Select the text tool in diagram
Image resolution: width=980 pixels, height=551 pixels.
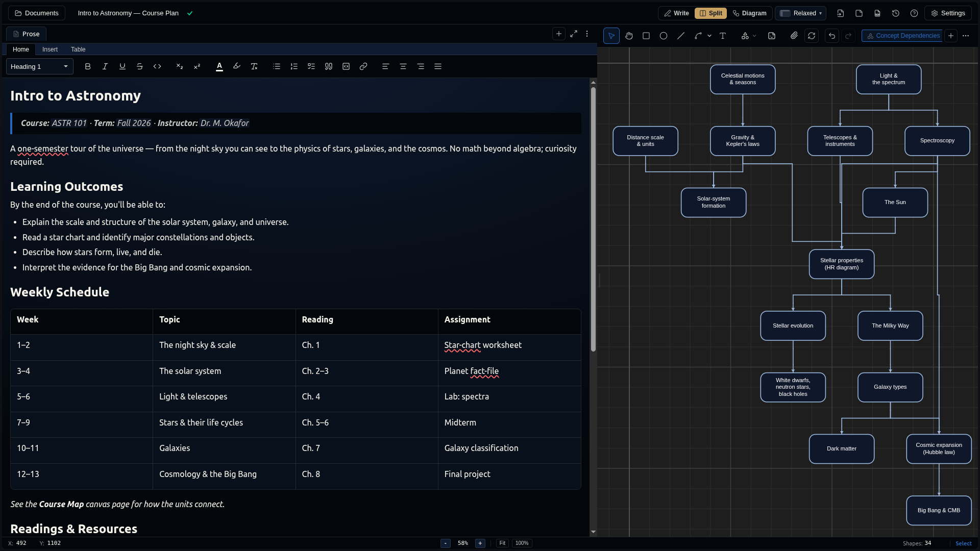(x=723, y=36)
